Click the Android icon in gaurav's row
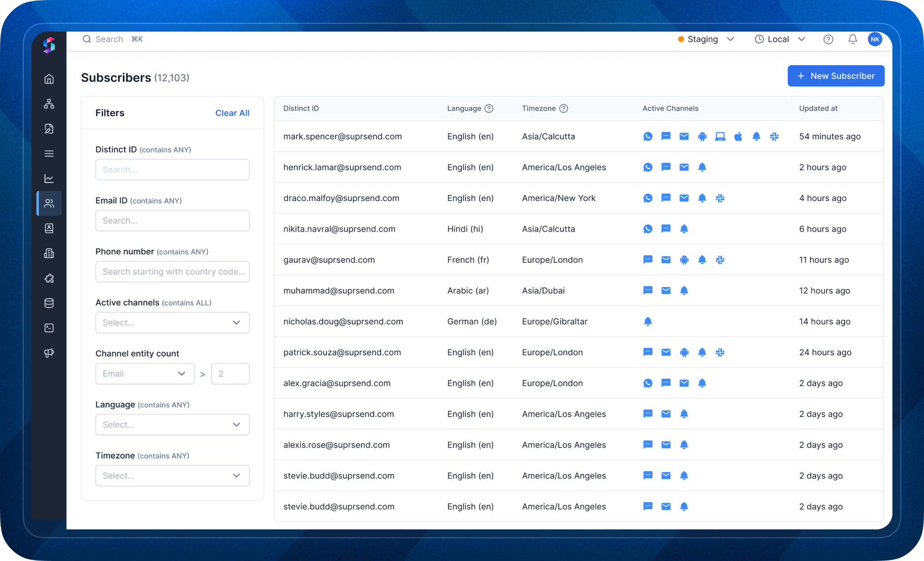This screenshot has width=924, height=561. (684, 260)
